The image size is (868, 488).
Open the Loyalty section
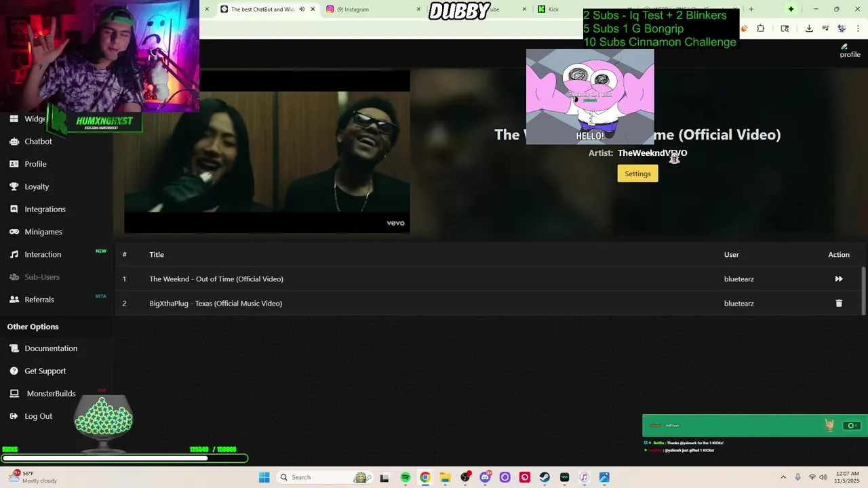(x=37, y=186)
